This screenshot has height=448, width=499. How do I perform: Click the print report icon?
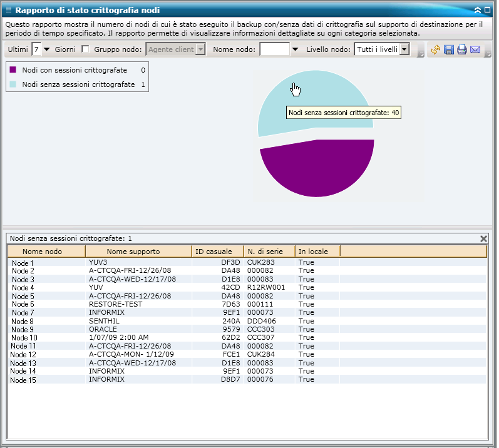[462, 49]
